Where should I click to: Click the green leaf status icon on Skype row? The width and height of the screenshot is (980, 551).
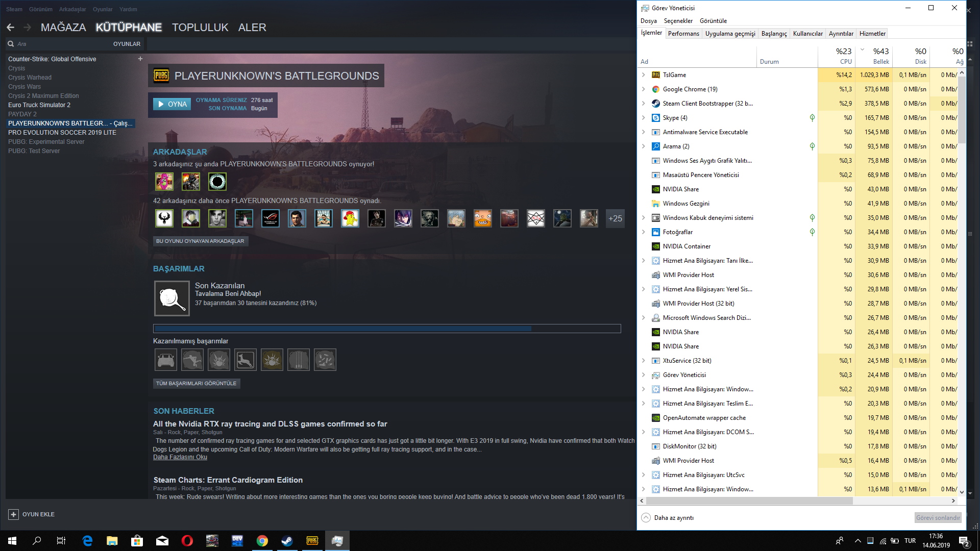[x=812, y=118]
